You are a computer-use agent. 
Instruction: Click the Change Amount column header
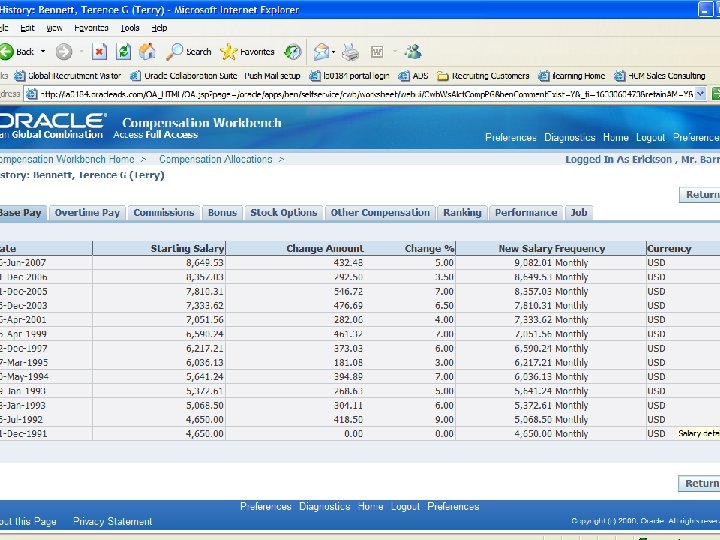point(325,248)
